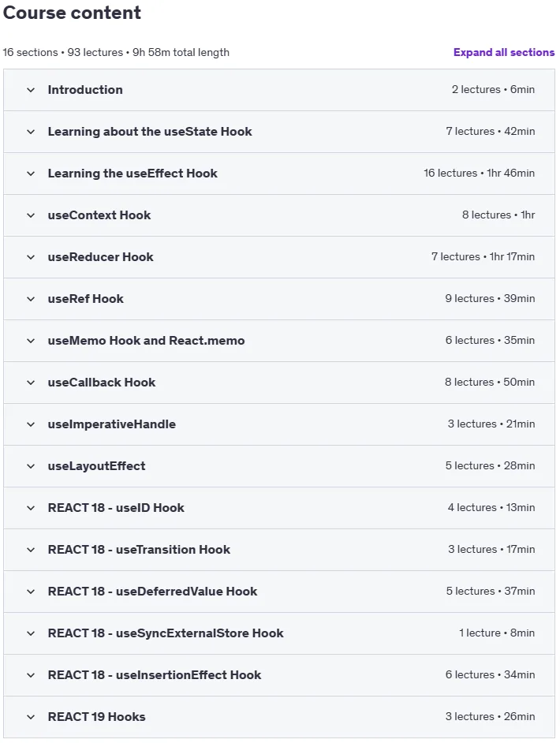Click chevron beside useMemo Hook and React.memo

[31, 341]
